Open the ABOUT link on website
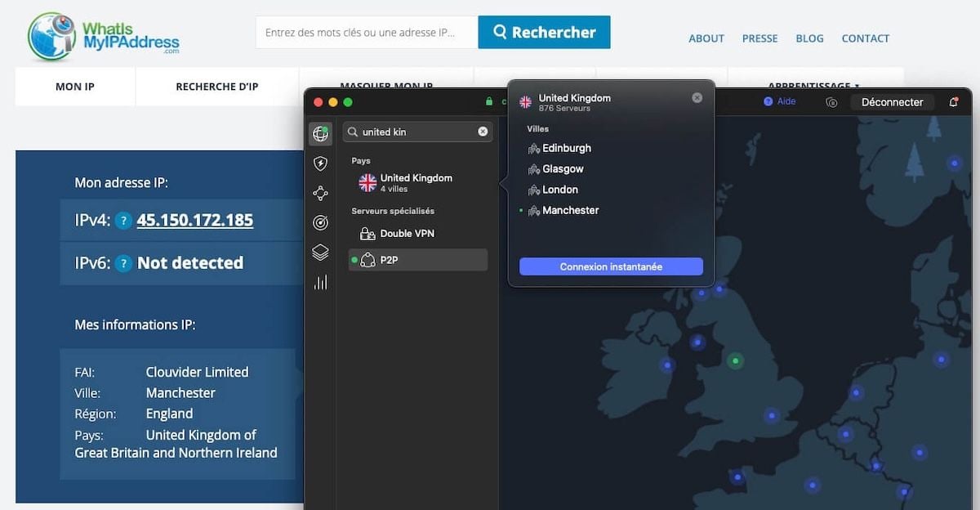This screenshot has width=980, height=510. click(706, 38)
